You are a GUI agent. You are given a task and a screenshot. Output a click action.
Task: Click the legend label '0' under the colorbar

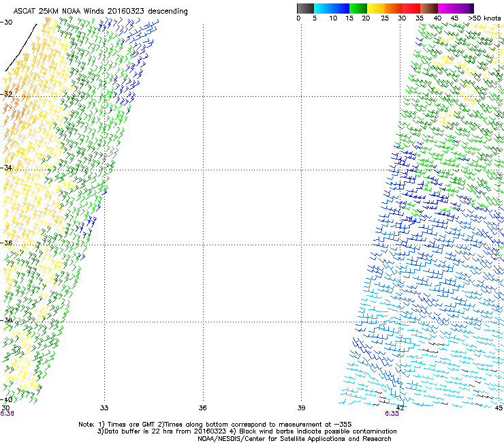(298, 18)
